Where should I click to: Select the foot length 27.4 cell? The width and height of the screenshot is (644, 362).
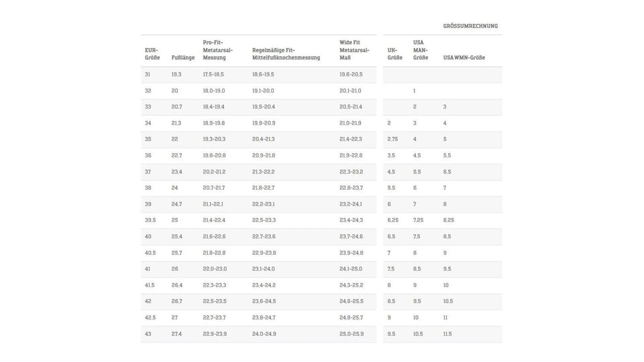[176, 334]
